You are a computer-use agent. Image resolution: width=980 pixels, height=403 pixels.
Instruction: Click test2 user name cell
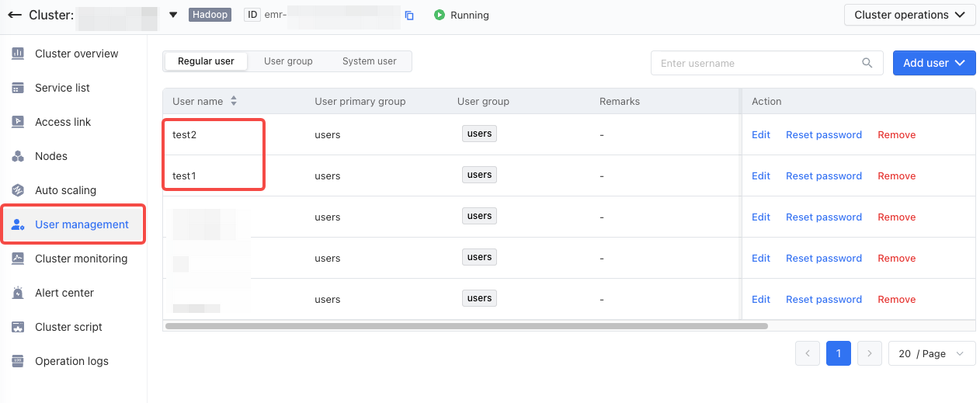coord(185,134)
